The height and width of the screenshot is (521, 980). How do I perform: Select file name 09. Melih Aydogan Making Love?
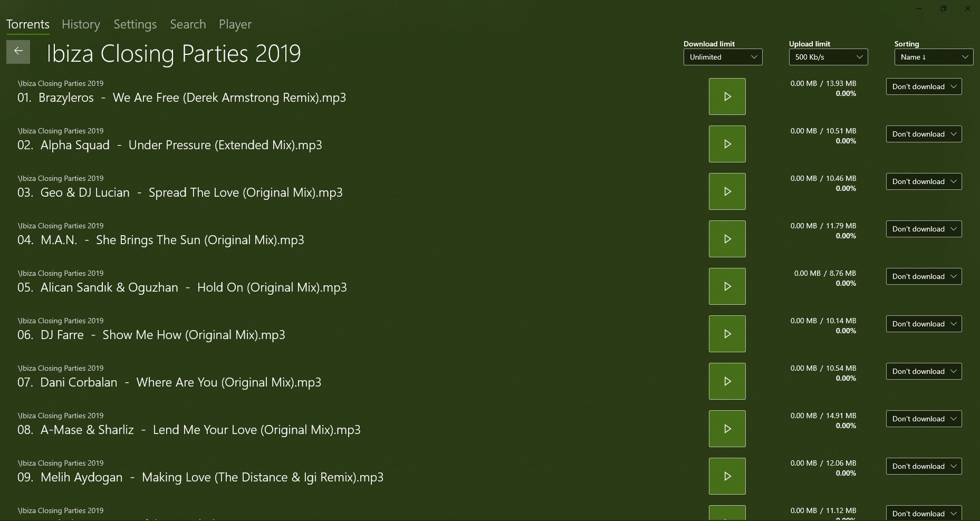[200, 477]
